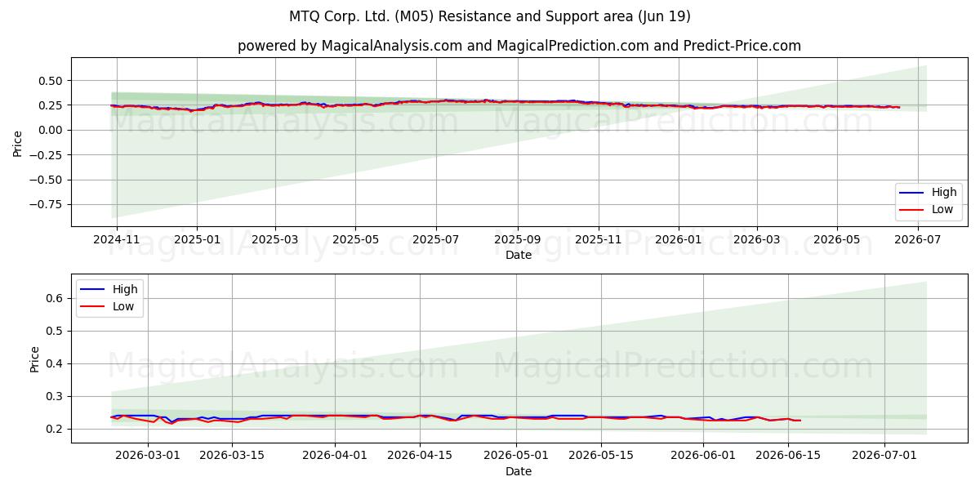This screenshot has height=490, width=980.
Task: Click the '0.50' price tick on top chart
Action: tap(52, 81)
